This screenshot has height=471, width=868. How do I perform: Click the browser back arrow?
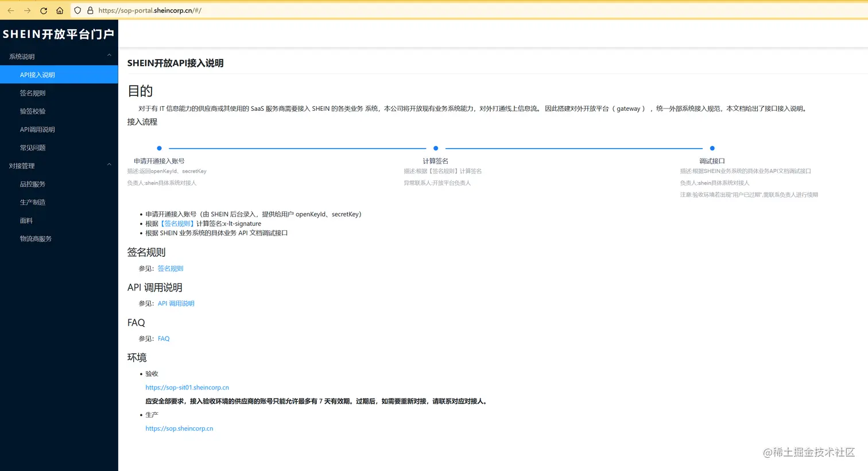pos(10,10)
